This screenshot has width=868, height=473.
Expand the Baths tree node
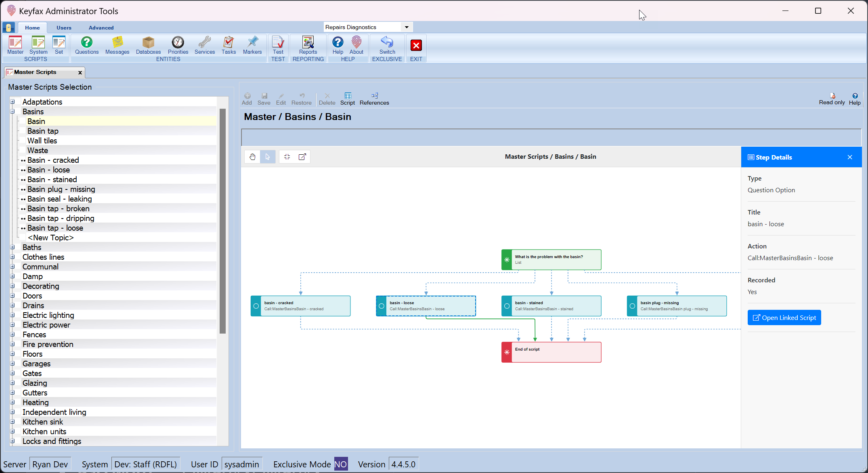(x=13, y=247)
